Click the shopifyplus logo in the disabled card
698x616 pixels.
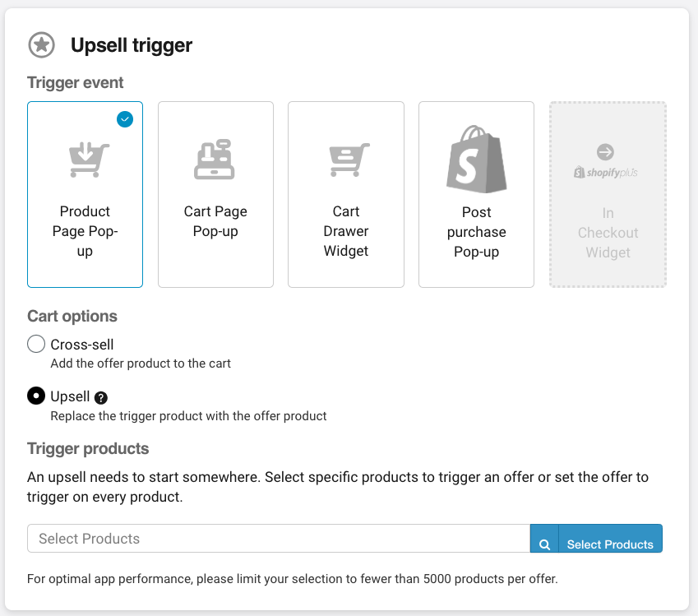point(608,173)
